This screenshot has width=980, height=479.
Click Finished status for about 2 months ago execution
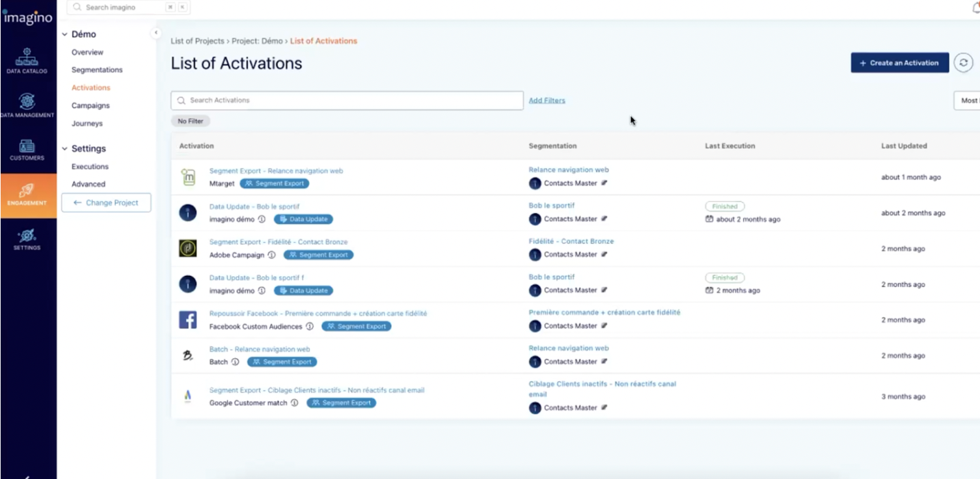[x=724, y=206]
